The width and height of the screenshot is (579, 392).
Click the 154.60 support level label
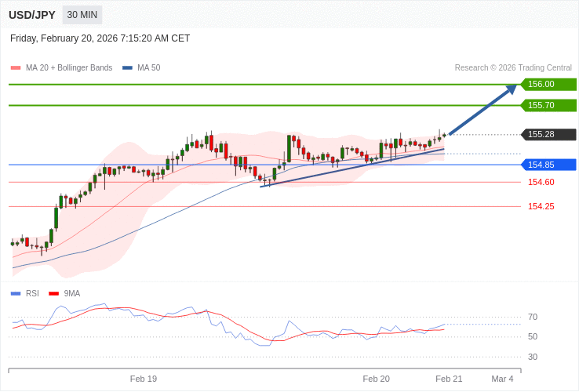click(541, 182)
